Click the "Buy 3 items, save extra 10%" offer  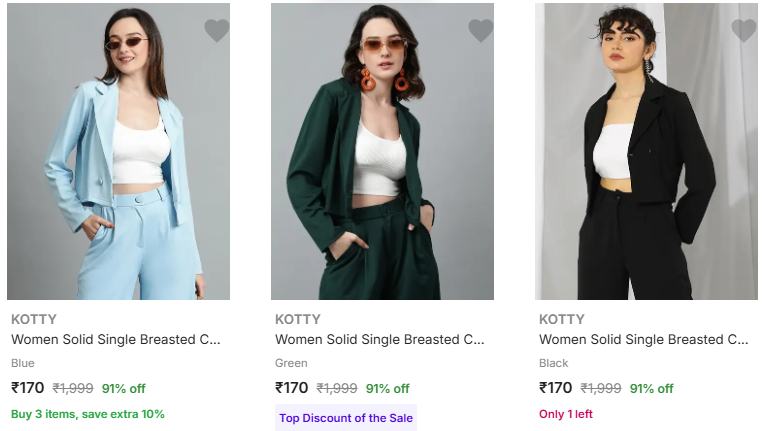point(88,414)
